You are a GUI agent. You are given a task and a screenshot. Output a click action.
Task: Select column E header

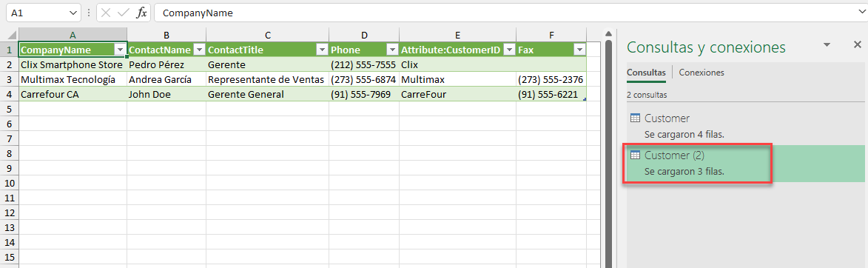(457, 35)
